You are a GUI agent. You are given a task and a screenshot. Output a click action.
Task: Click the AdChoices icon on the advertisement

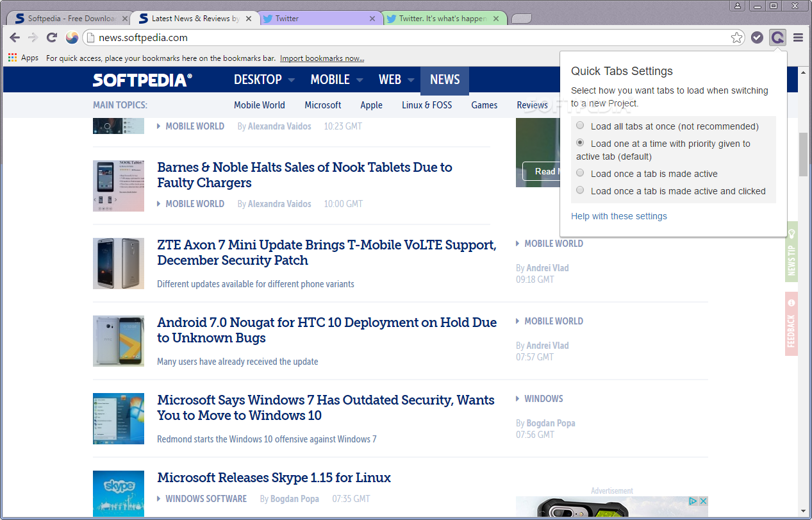click(x=693, y=501)
